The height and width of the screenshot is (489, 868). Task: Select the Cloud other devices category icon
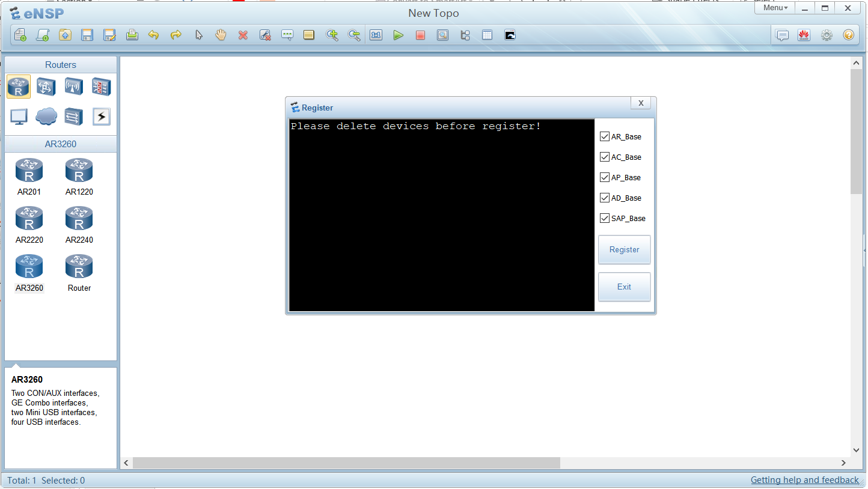click(46, 117)
